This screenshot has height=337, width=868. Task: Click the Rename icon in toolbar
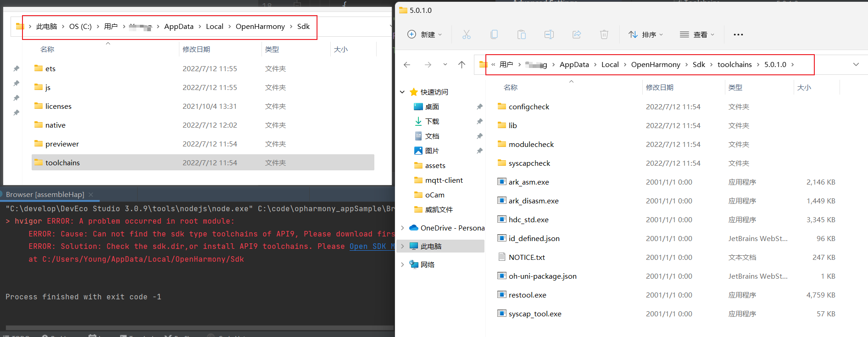tap(549, 34)
